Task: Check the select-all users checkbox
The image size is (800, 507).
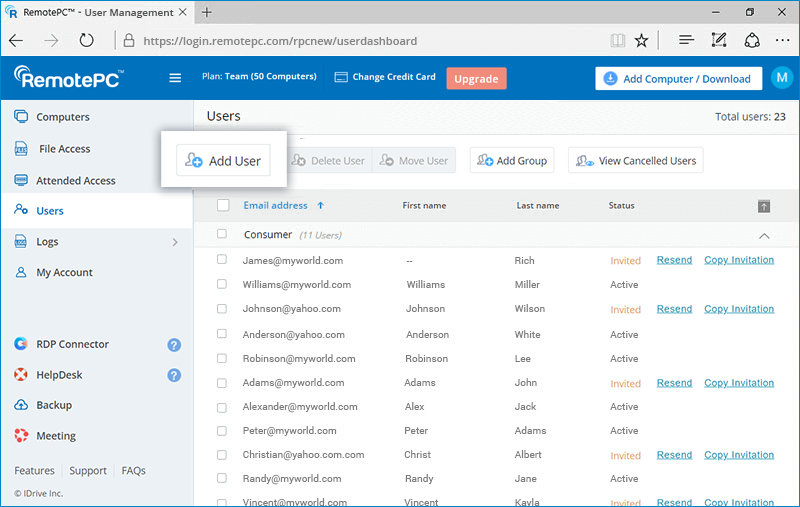Action: (223, 205)
